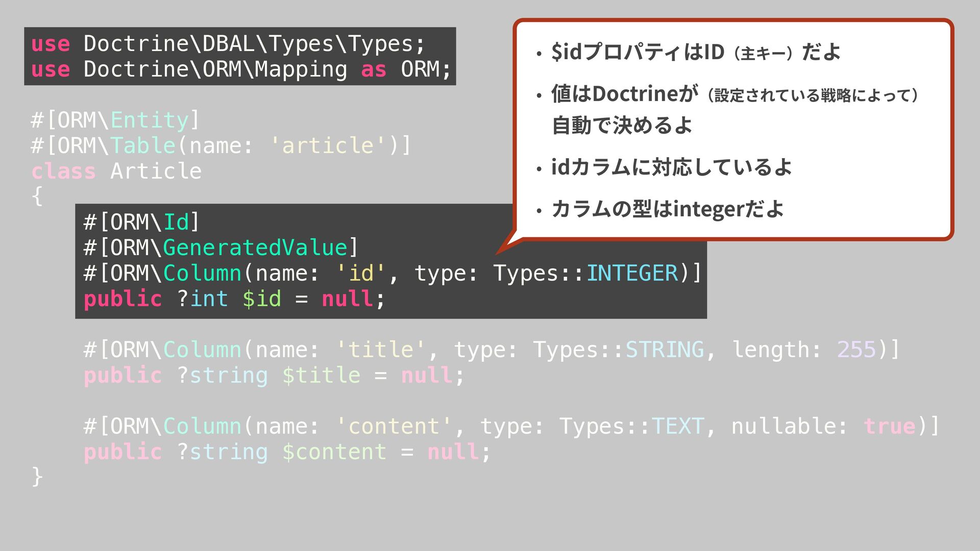
Task: Click the STRING type constant
Action: coord(665,350)
